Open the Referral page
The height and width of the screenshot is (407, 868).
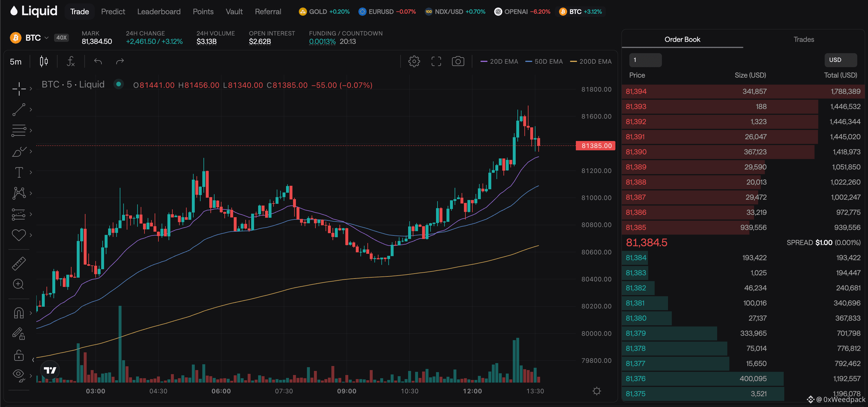pos(268,11)
